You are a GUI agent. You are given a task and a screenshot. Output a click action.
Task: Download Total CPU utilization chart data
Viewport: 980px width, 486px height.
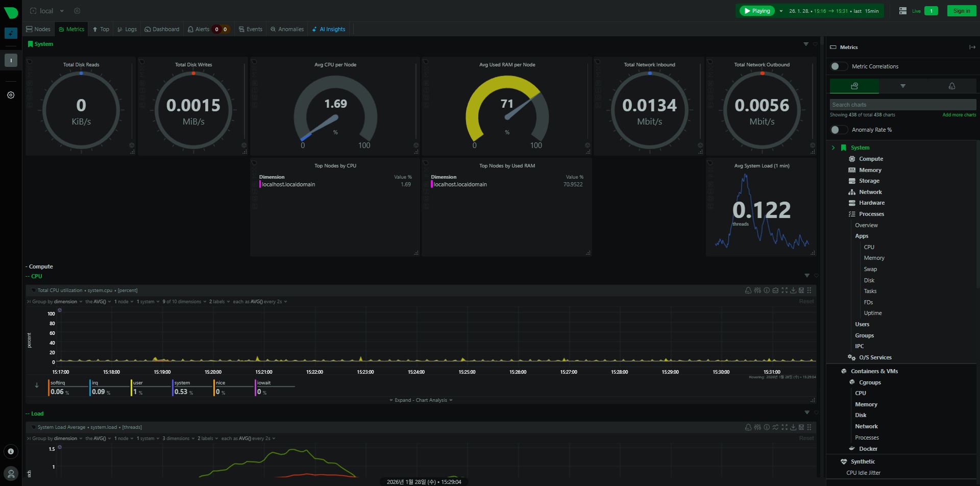[x=793, y=290]
